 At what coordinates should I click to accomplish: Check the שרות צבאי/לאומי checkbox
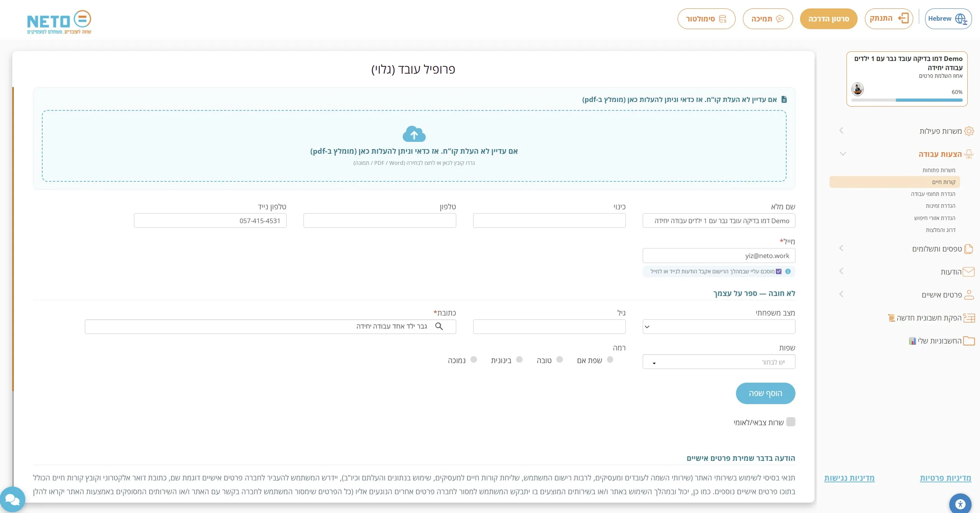click(x=791, y=422)
